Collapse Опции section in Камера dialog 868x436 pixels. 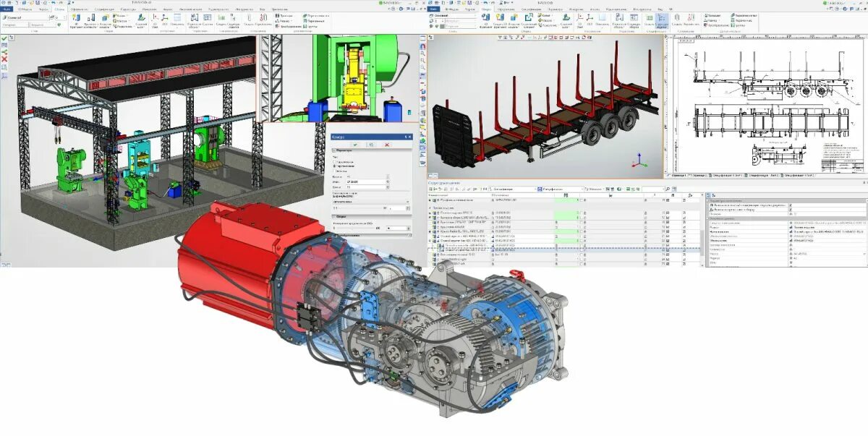point(333,217)
